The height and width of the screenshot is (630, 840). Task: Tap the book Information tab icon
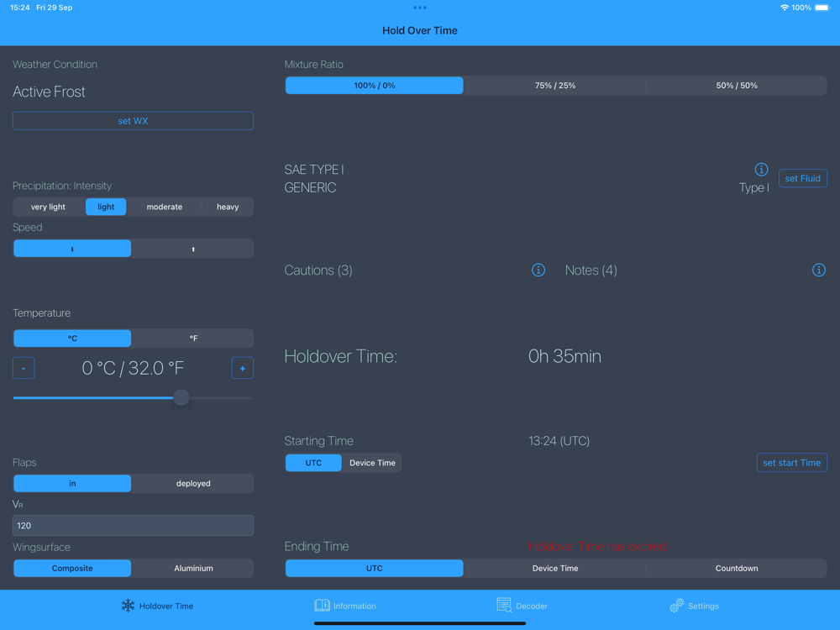pos(322,606)
